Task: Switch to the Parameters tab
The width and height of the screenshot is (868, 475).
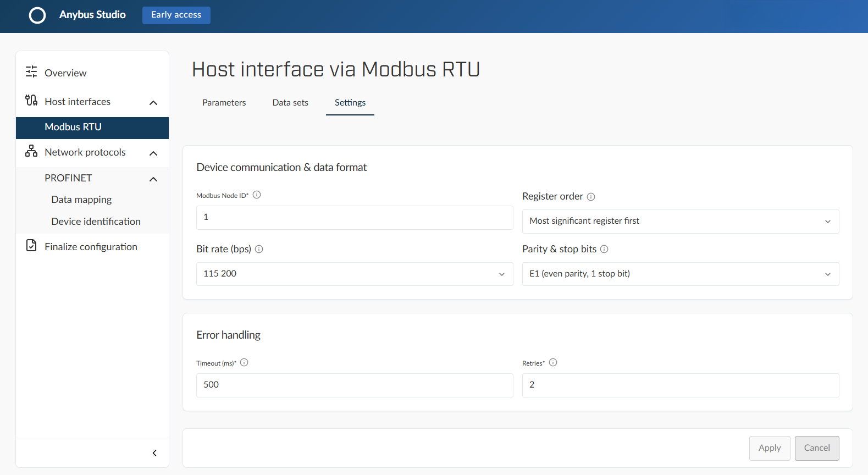Action: click(x=224, y=103)
